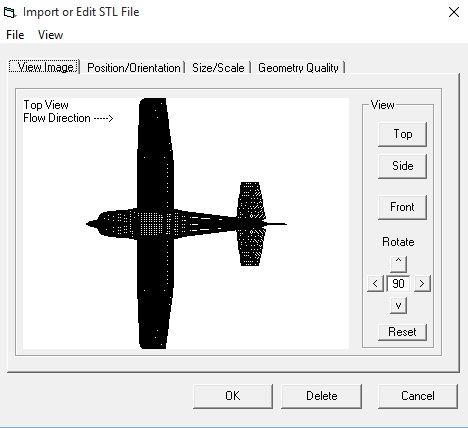
Task: Show the Side view
Action: (402, 166)
